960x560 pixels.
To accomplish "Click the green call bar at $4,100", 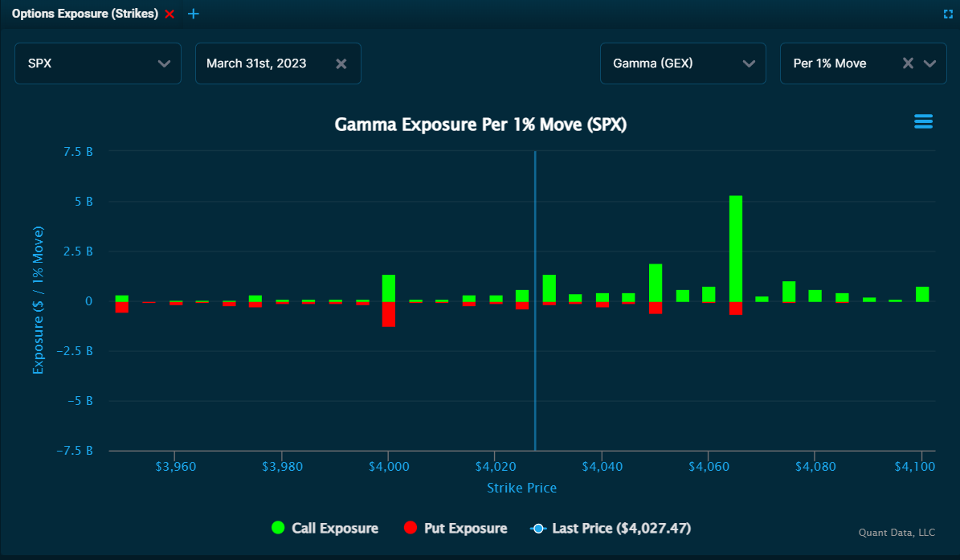I will 922,294.
